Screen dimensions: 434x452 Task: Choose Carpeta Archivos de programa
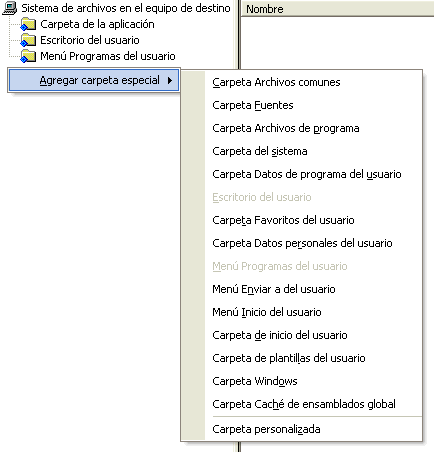pos(286,128)
